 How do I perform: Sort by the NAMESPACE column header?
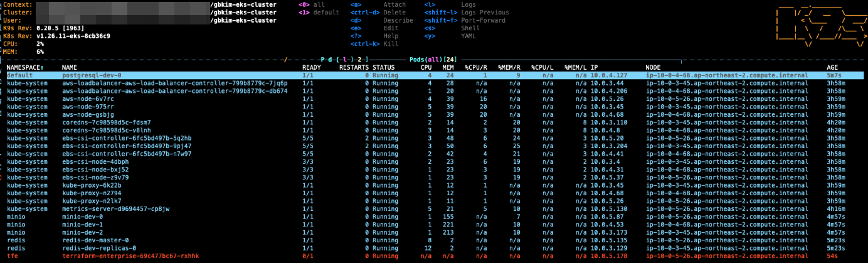25,67
